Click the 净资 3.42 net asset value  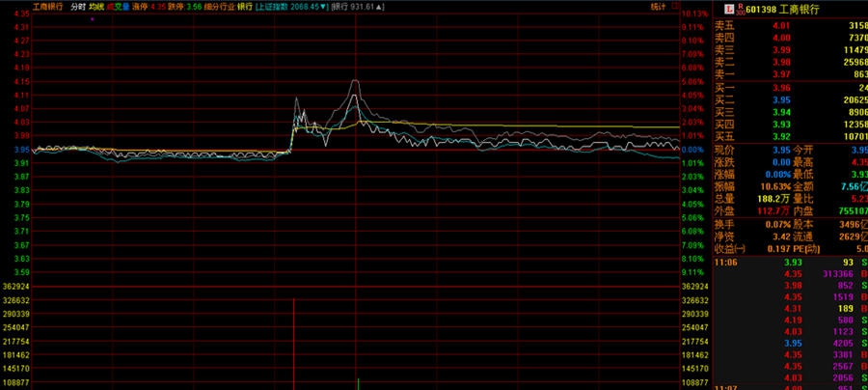tap(781, 237)
